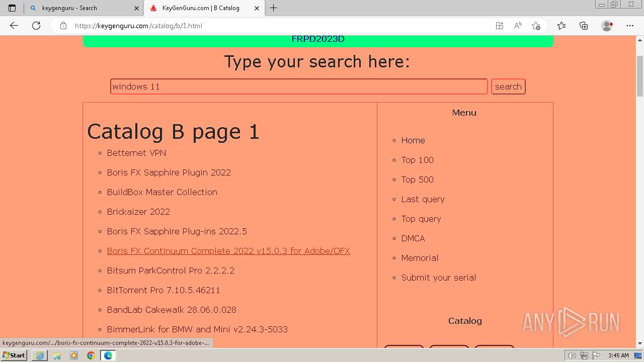Open Boris FX Sapphire Plugin 2022
This screenshot has width=644, height=362.
169,172
